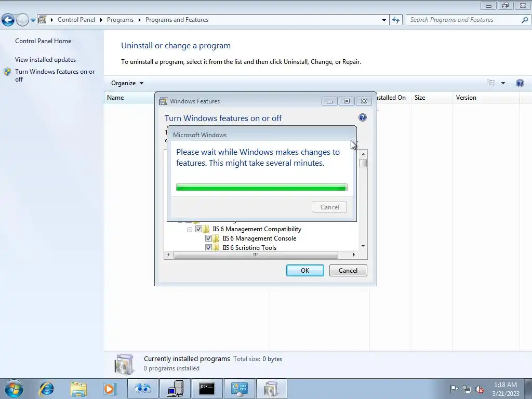Image resolution: width=532 pixels, height=399 pixels.
Task: Click the search magnifier icon
Action: pos(525,20)
